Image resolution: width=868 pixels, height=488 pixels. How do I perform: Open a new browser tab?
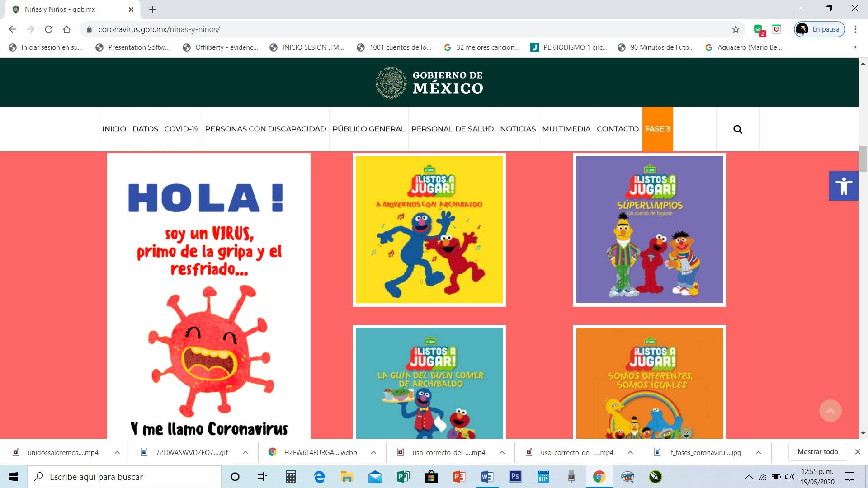click(152, 9)
